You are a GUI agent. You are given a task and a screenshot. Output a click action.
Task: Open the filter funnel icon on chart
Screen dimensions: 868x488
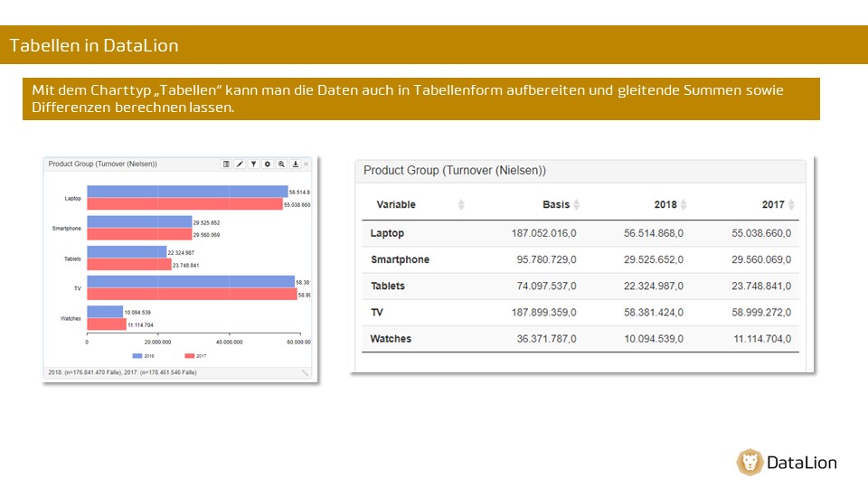(253, 164)
